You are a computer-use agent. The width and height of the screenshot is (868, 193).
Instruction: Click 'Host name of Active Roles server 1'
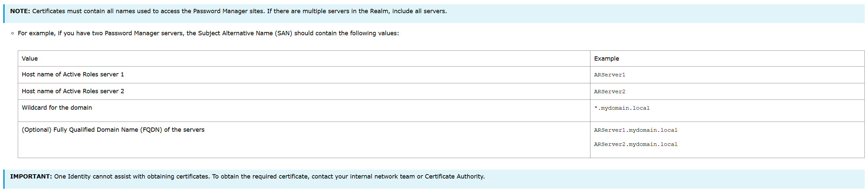pos(73,74)
